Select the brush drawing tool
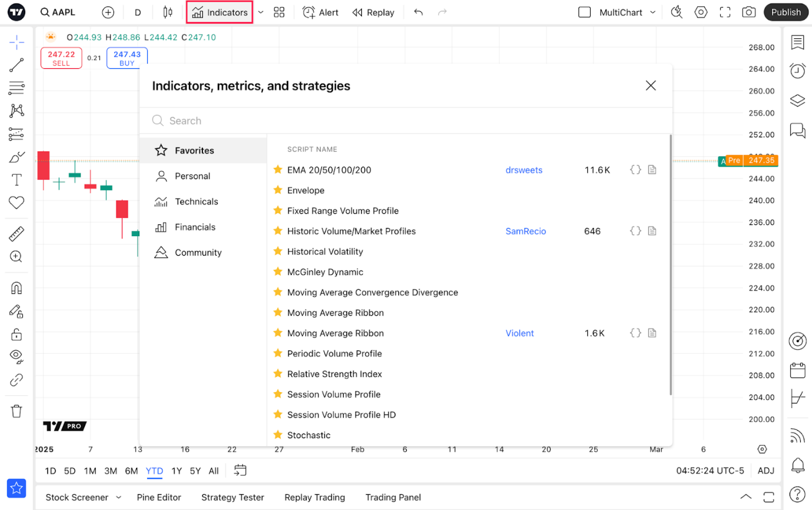Image resolution: width=812 pixels, height=510 pixels. coord(16,157)
